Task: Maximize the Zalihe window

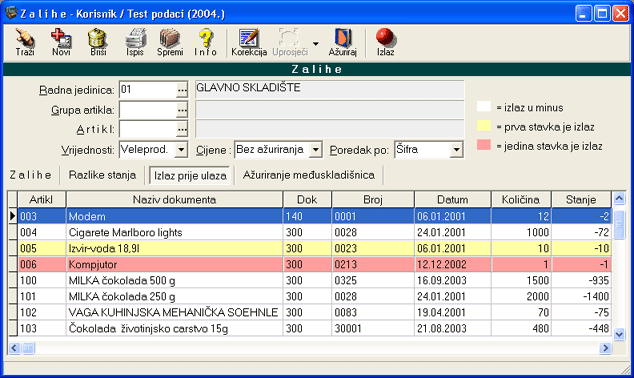Action: click(602, 13)
